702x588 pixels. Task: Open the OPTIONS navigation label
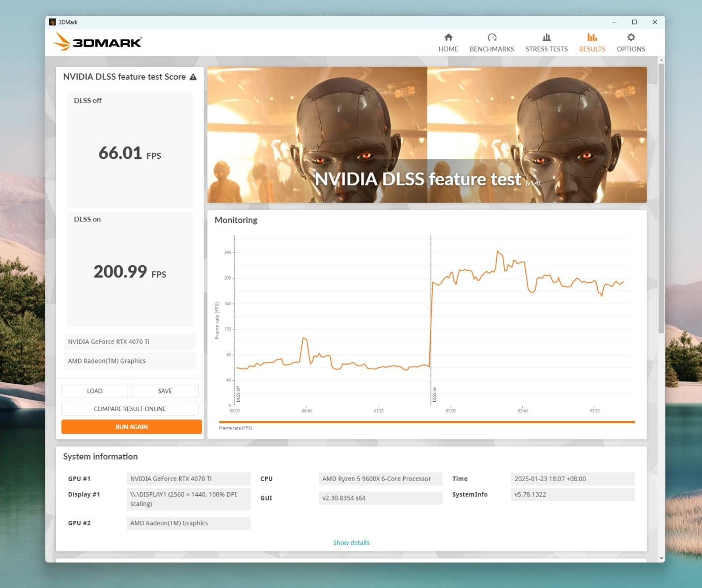click(631, 49)
